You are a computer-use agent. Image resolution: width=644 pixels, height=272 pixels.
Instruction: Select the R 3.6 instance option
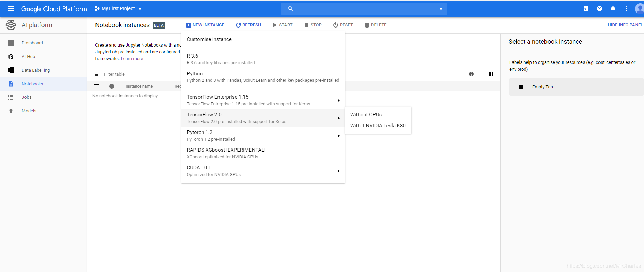click(263, 59)
